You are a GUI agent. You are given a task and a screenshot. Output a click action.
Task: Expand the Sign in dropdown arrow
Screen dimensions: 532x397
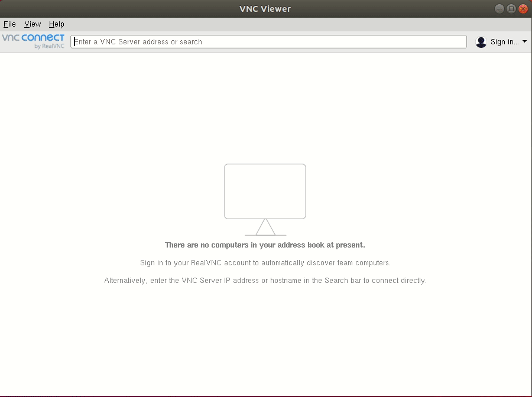tap(525, 42)
